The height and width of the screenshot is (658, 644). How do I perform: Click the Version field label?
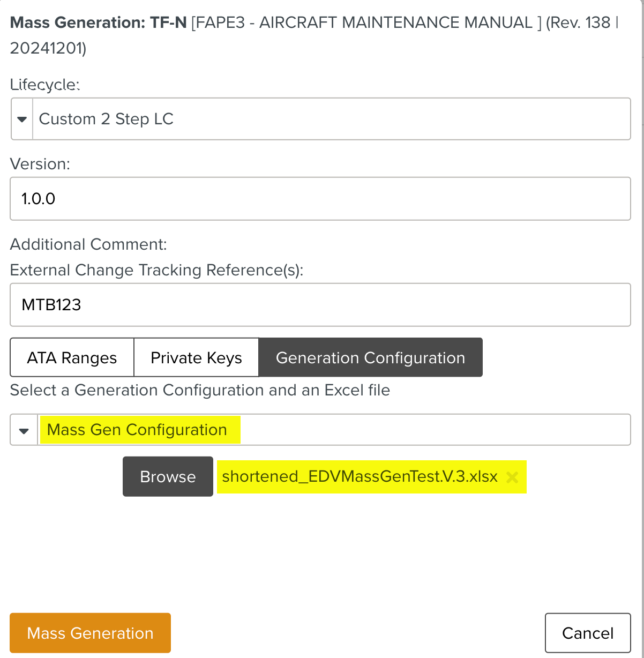(x=40, y=164)
